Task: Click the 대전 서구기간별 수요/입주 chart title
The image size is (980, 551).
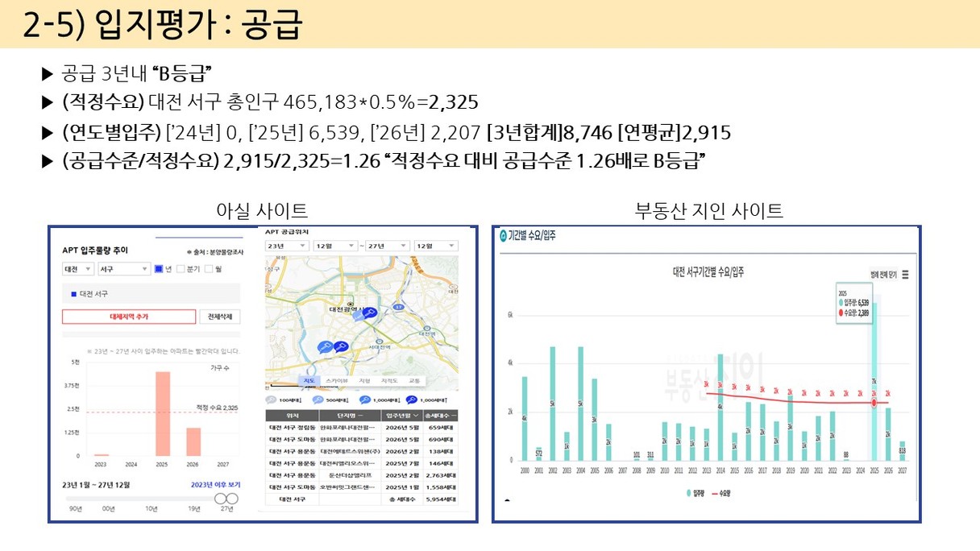Action: [708, 273]
